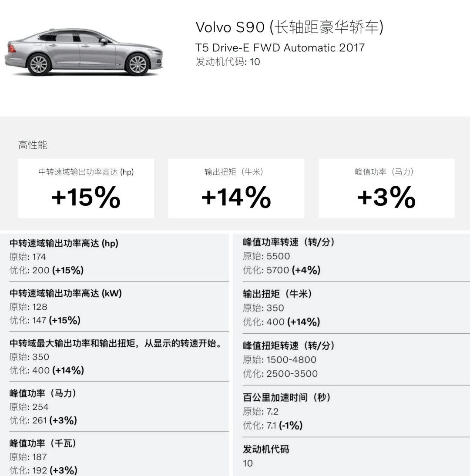Open the +15% 中转速域输出功率 card
Image resolution: width=470 pixels, height=476 pixels.
(x=86, y=188)
